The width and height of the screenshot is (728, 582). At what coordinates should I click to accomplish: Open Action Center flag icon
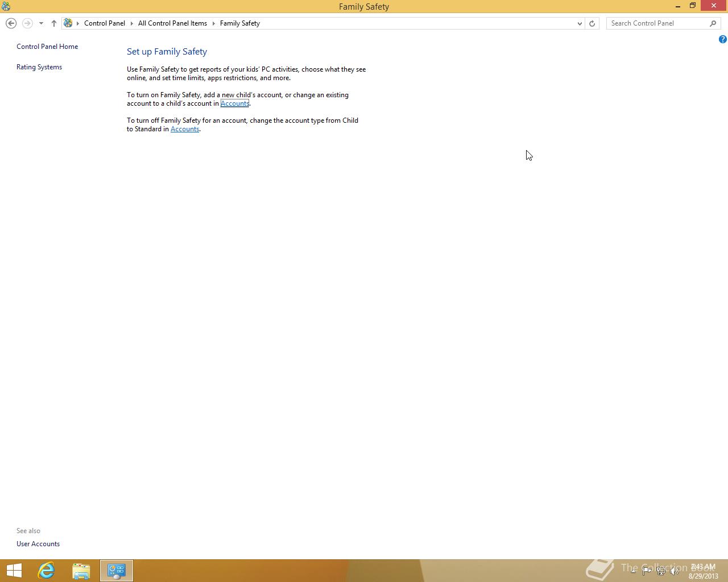[x=647, y=571]
